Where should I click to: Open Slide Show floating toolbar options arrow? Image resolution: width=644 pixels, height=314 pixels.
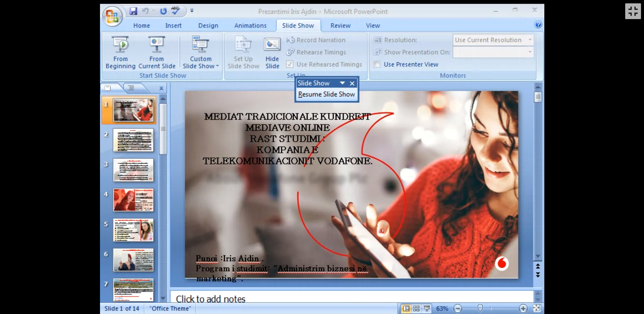(342, 83)
